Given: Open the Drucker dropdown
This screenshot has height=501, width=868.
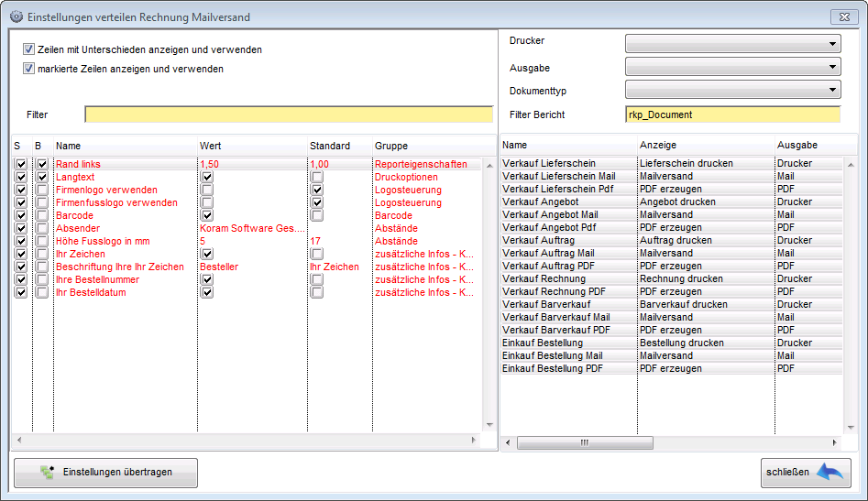Looking at the screenshot, I should coord(733,44).
